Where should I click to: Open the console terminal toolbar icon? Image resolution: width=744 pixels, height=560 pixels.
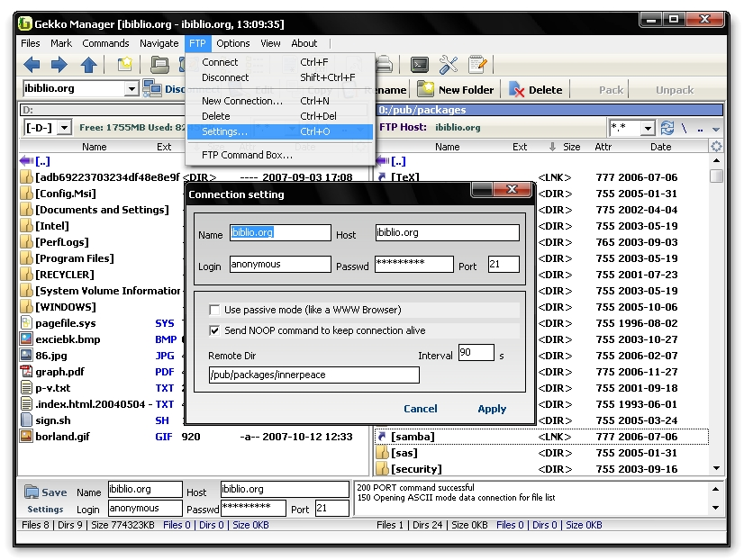pyautogui.click(x=420, y=65)
